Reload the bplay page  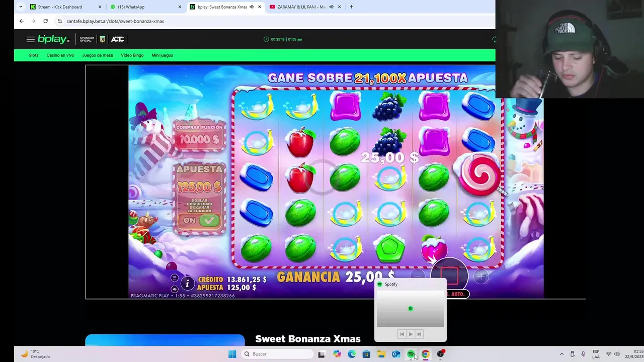click(x=45, y=21)
